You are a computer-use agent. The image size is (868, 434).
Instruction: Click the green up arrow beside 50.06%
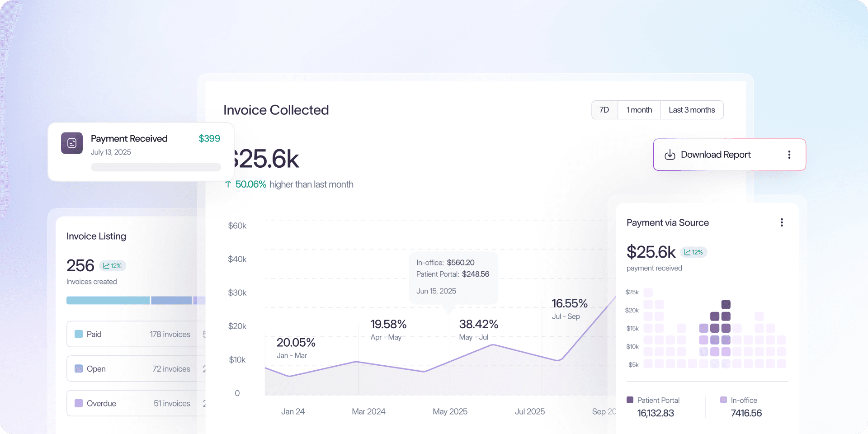(228, 184)
